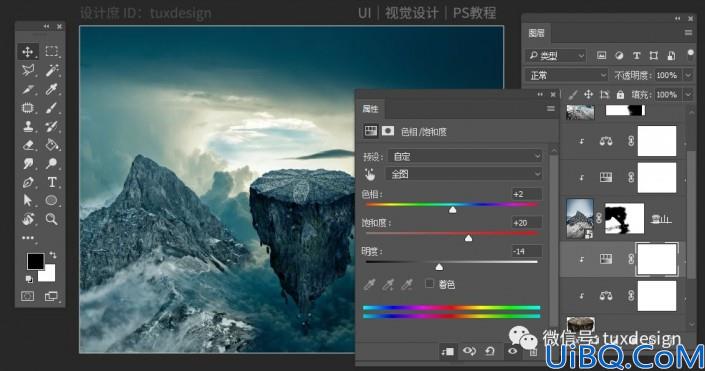The width and height of the screenshot is (705, 371).
Task: Select the Smudge tool
Action: [x=28, y=164]
